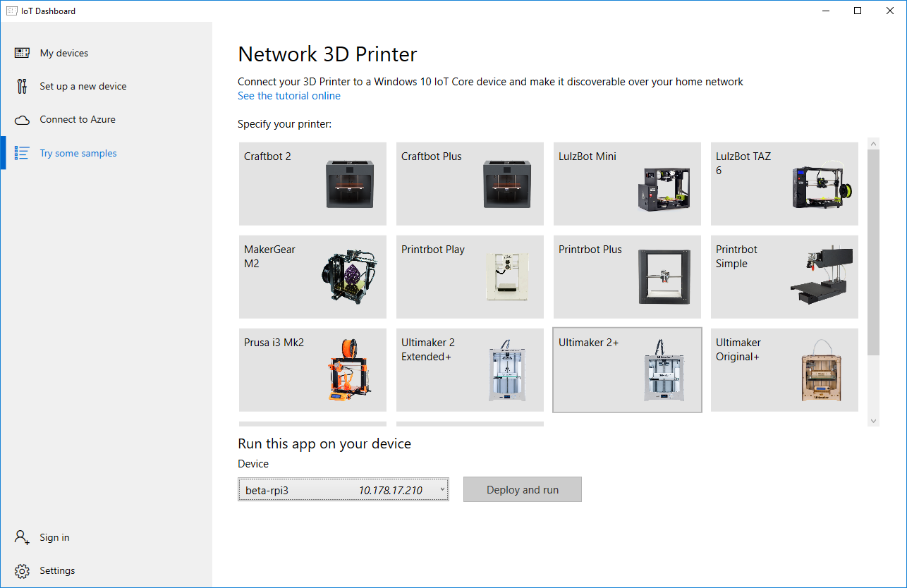Open the Try some samples section
The width and height of the screenshot is (907, 588).
[x=106, y=153]
